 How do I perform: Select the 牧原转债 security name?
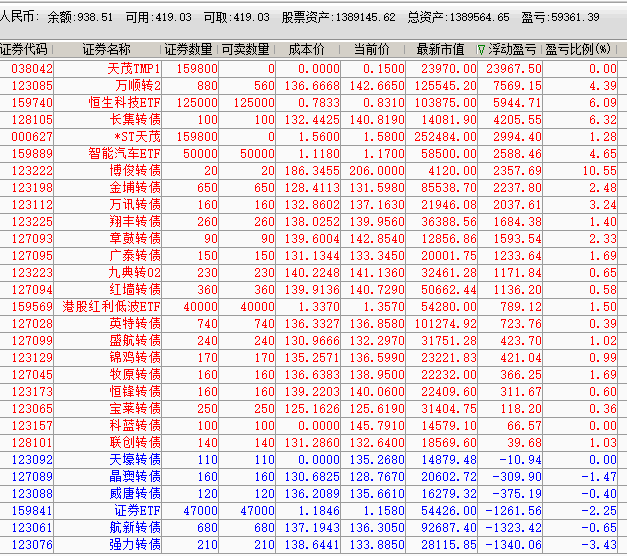click(x=135, y=374)
